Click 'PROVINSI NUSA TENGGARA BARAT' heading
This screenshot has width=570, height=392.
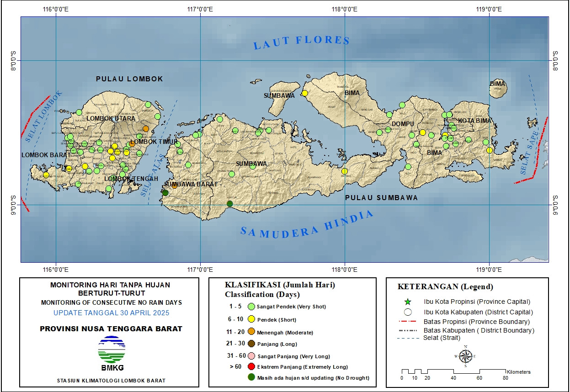pos(111,328)
